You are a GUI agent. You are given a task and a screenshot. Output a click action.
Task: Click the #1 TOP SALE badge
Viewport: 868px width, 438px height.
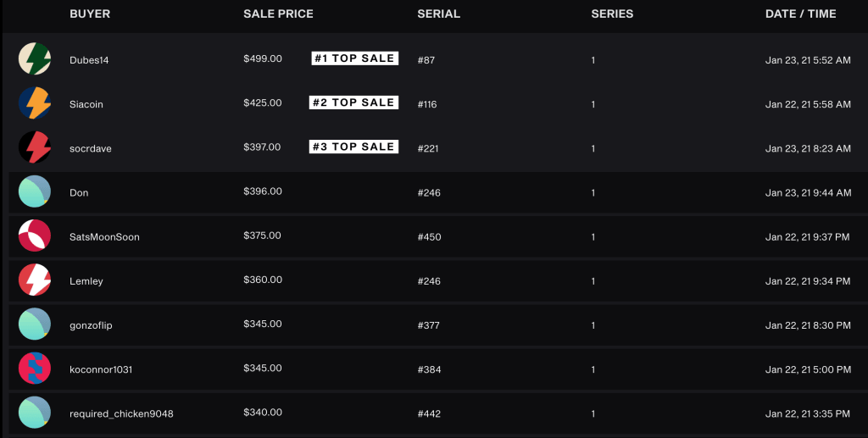(x=354, y=58)
